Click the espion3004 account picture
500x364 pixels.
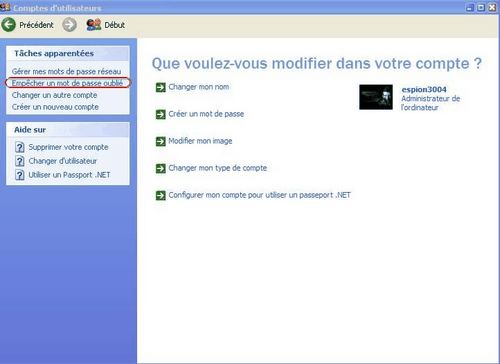click(x=376, y=97)
